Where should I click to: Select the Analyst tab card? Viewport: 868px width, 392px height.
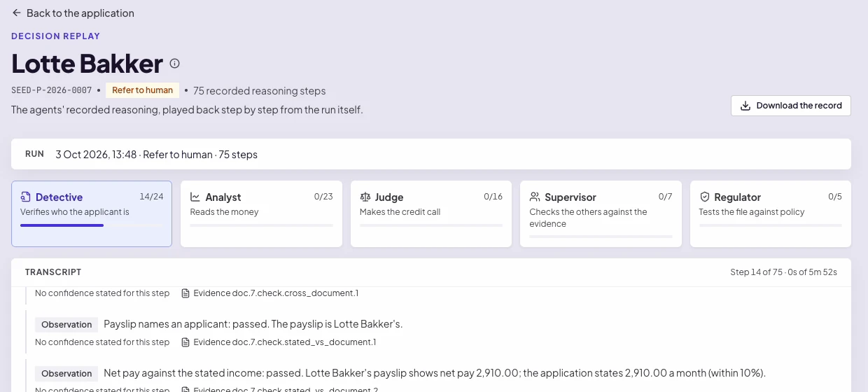coord(261,213)
